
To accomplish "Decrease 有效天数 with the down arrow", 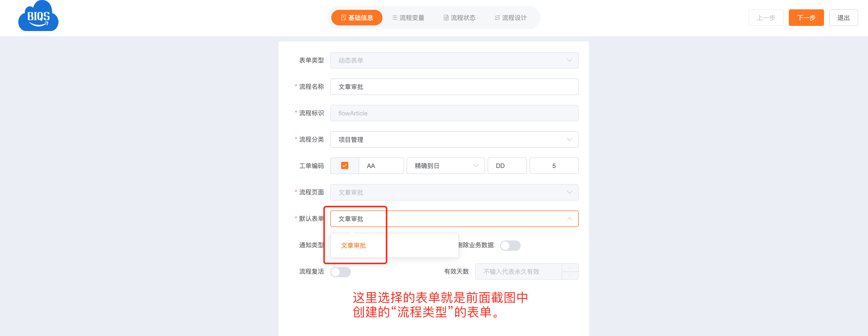I will click(x=570, y=275).
